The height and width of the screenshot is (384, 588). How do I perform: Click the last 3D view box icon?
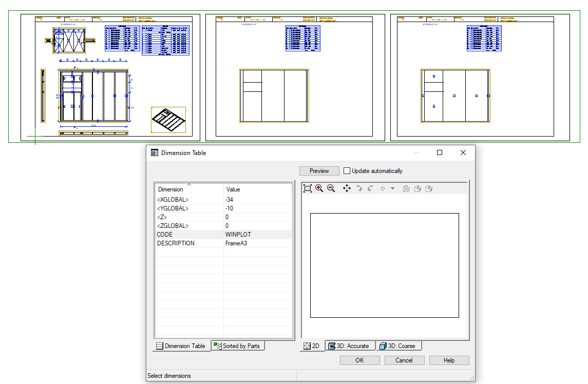coord(429,188)
